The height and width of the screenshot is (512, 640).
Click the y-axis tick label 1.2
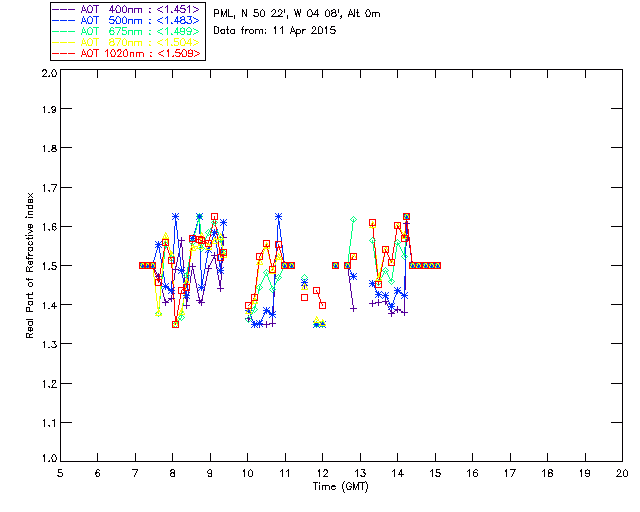coord(49,383)
